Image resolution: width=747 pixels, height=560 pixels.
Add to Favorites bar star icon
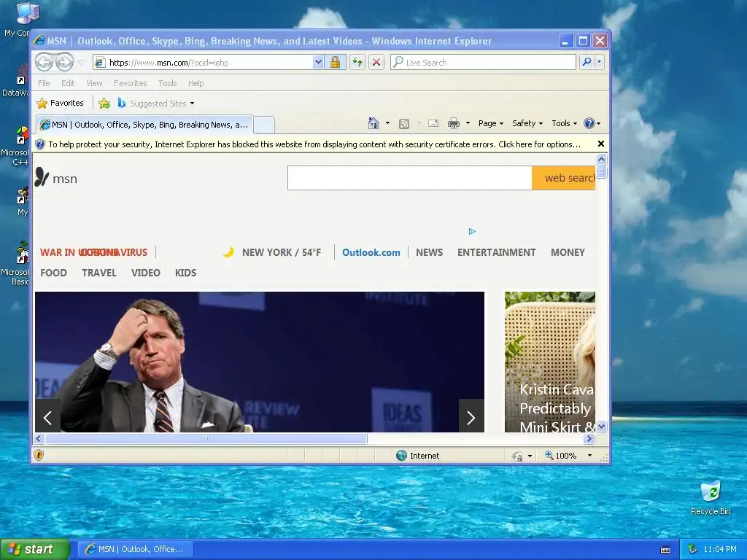tap(104, 103)
